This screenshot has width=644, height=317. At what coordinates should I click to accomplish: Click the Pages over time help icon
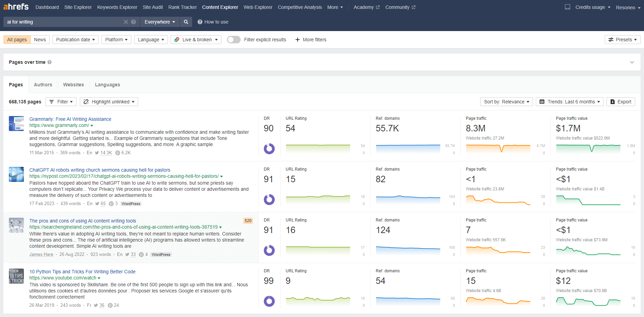pos(49,62)
